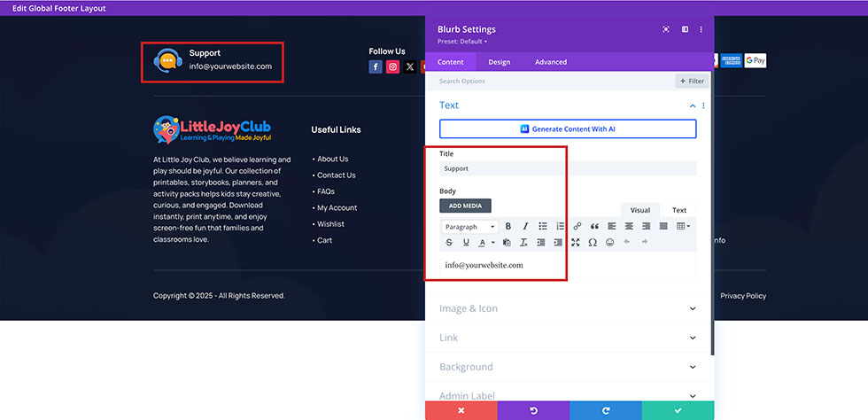Screen dimensions: 868x420
Task: Apply italic formatting in the editor toolbar
Action: point(525,227)
